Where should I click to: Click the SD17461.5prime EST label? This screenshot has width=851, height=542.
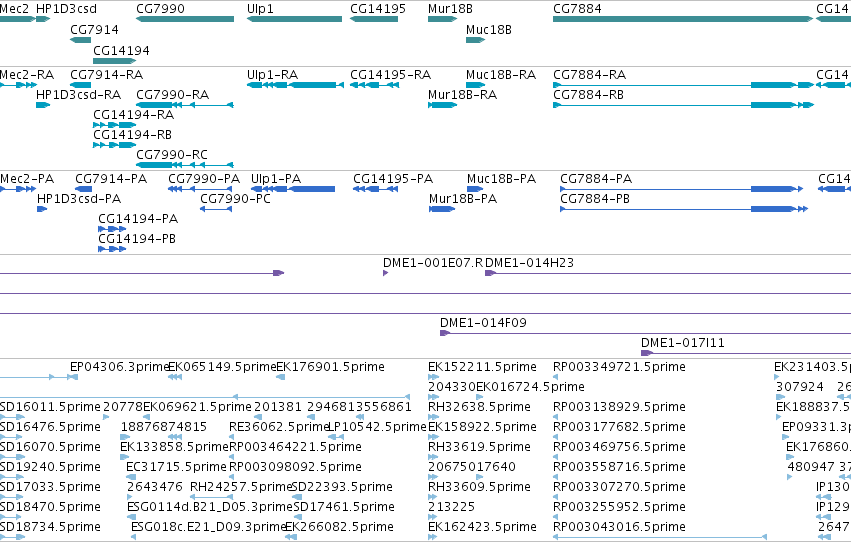[x=344, y=507]
